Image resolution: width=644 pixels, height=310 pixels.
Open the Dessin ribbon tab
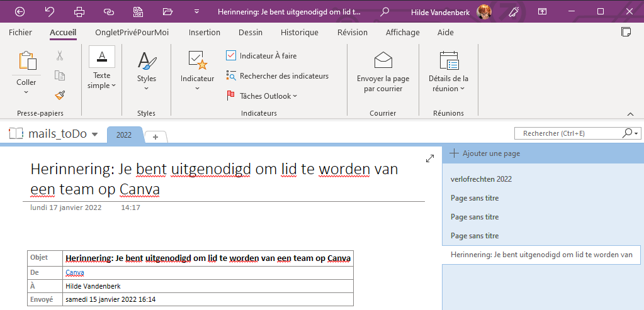(x=251, y=33)
